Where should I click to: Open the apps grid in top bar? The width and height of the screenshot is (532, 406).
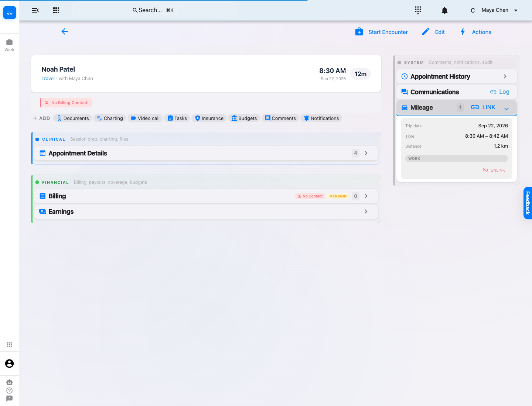coord(56,10)
